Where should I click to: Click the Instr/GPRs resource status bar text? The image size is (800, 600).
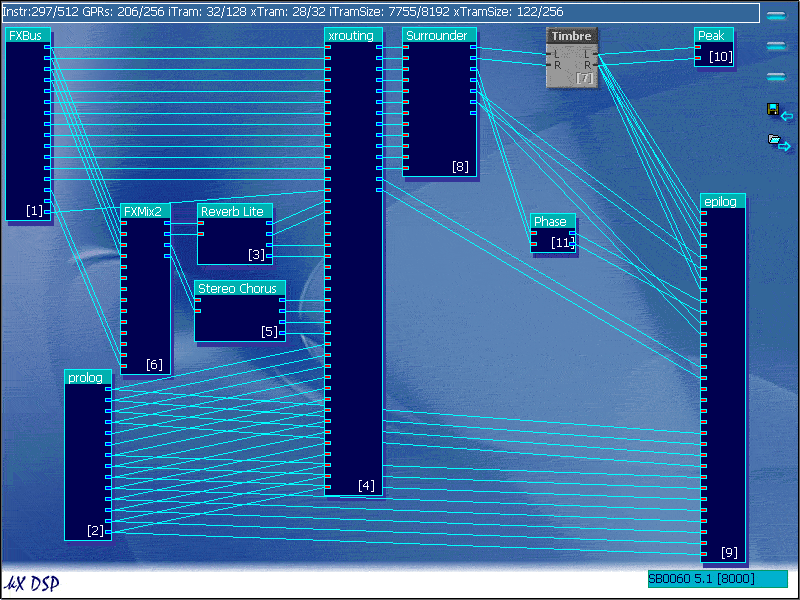tap(283, 12)
